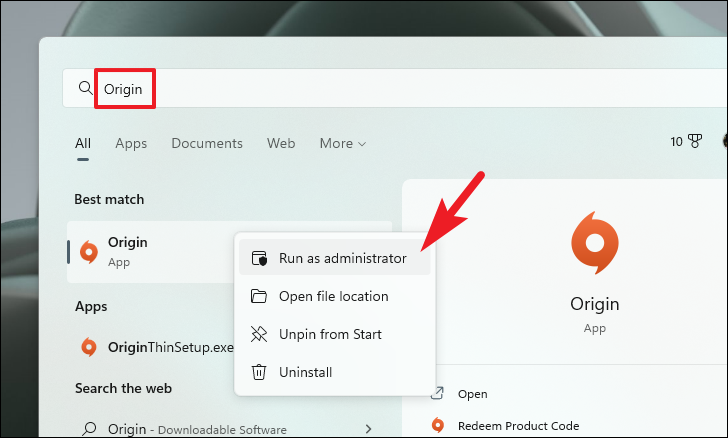728x438 pixels.
Task: Choose Open file location
Action: [334, 296]
